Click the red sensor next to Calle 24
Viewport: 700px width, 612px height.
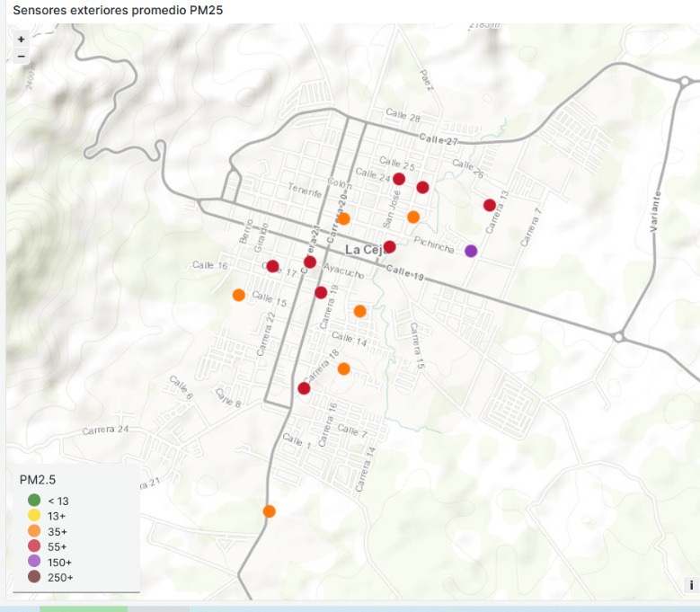[399, 179]
